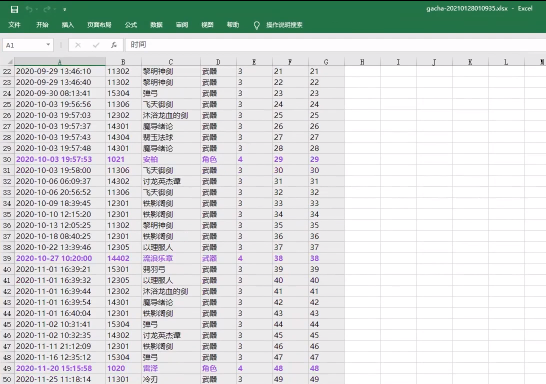Click the 冷刃 cell in row 50
Viewport: 546px width, 384px height.
click(x=171, y=379)
